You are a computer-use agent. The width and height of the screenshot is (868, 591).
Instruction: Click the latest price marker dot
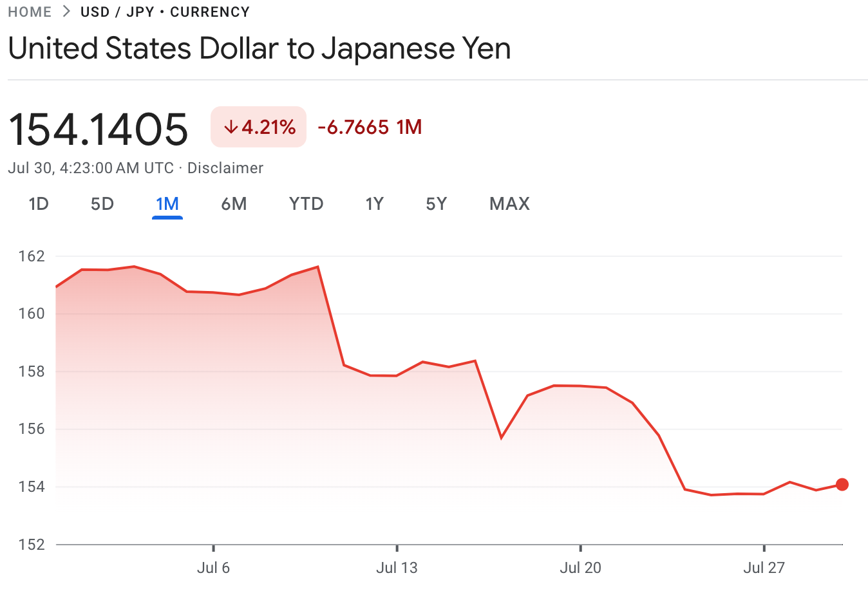point(842,485)
